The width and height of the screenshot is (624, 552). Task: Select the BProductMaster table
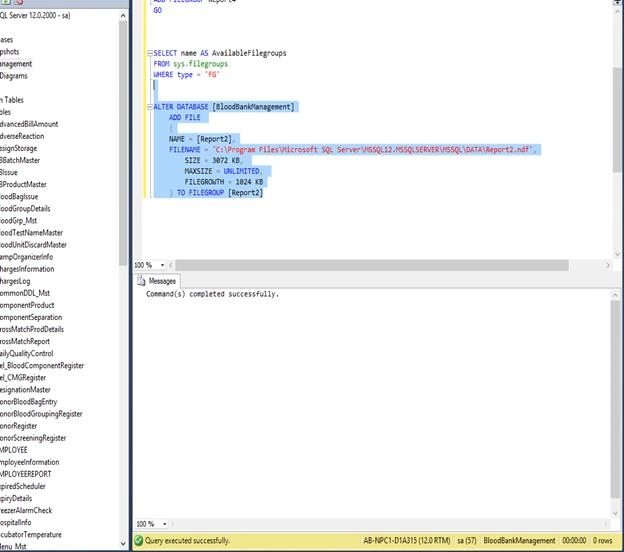[x=23, y=184]
